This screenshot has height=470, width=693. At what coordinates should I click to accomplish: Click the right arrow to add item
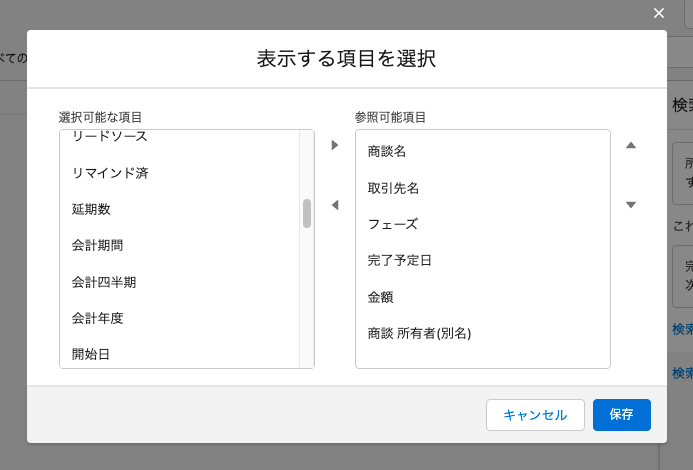335,145
